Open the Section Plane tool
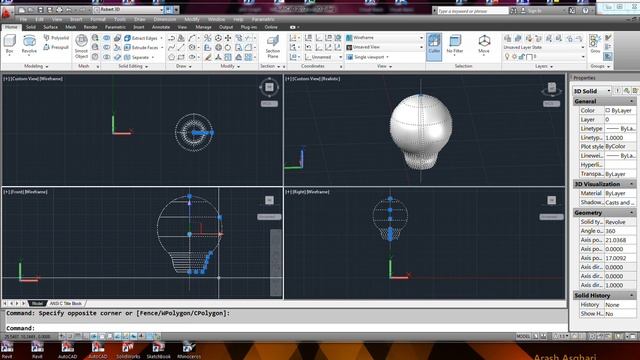Screen dimensions: 640x360 coord(273,46)
